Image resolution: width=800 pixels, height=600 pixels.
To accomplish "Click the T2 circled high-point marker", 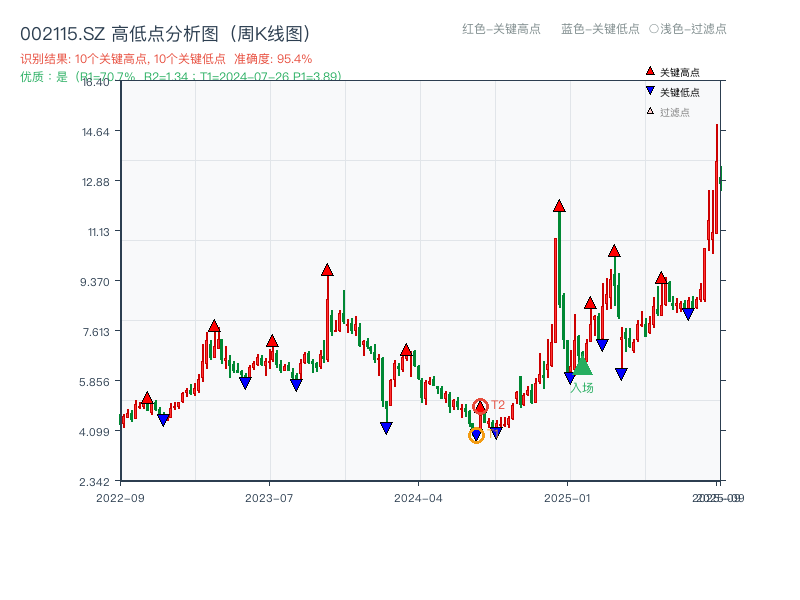I will pyautogui.click(x=480, y=406).
